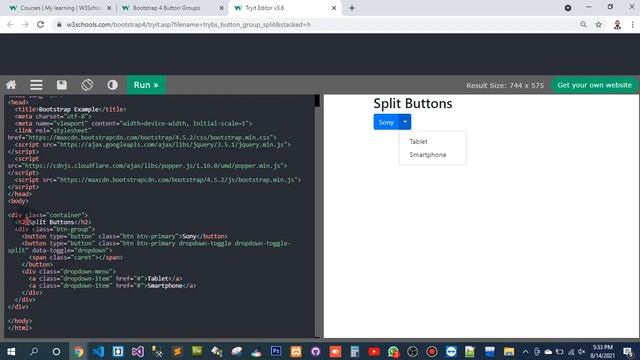Click the blue Sony button

(386, 122)
